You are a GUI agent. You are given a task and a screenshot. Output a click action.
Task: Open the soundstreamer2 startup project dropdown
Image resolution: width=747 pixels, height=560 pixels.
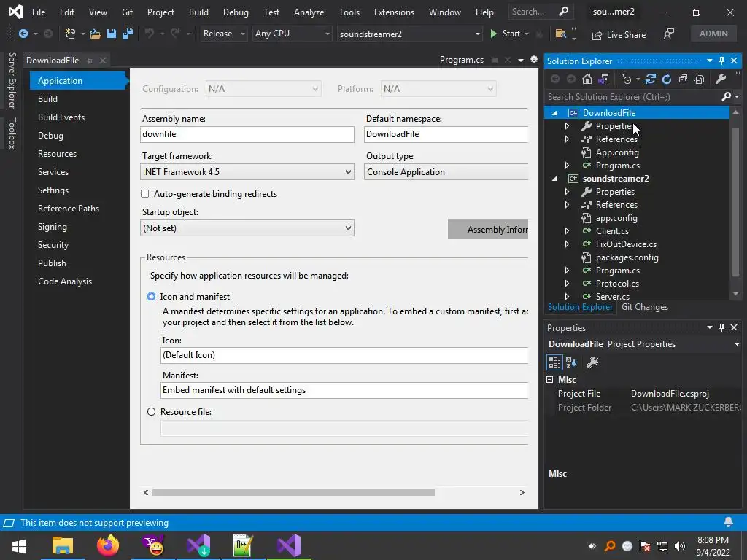point(409,34)
